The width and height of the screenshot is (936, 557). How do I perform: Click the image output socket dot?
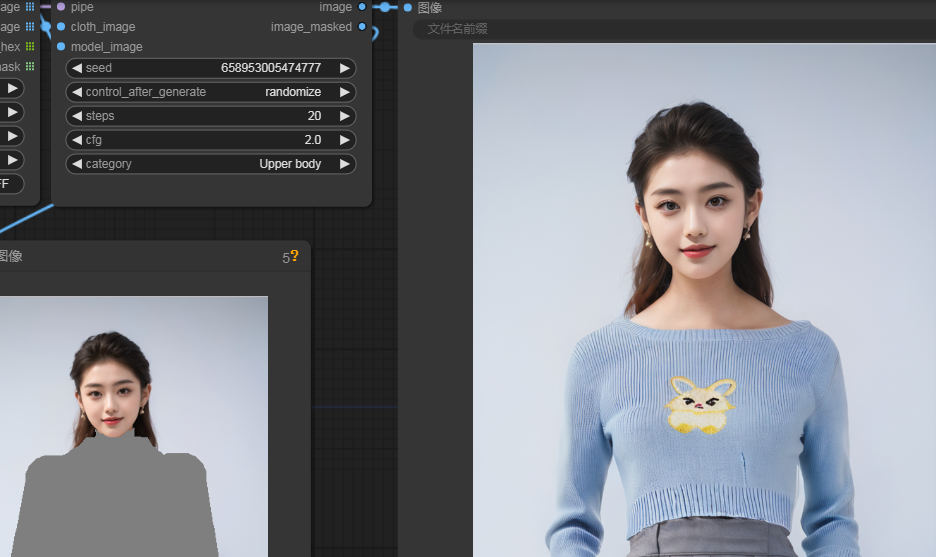coord(362,7)
